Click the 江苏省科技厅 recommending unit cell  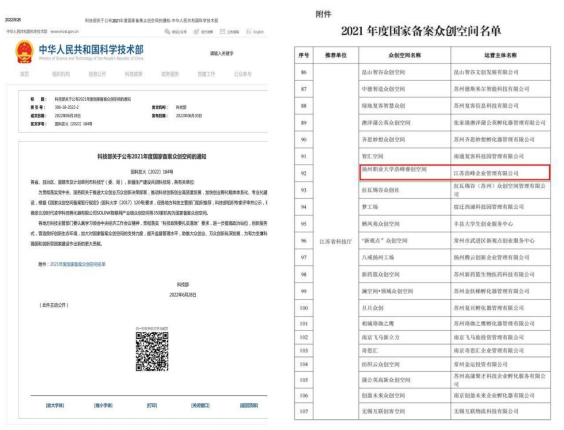click(336, 241)
